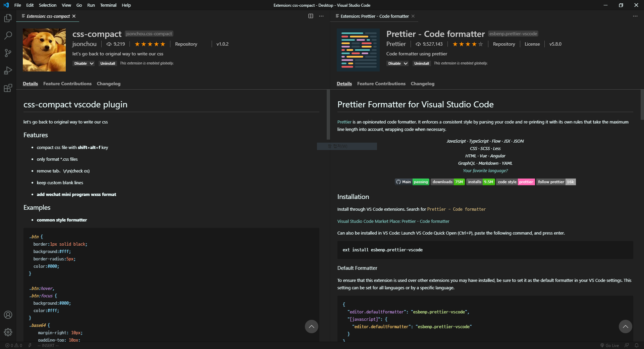The image size is (644, 349).
Task: Click the css-compact star rating
Action: click(150, 44)
